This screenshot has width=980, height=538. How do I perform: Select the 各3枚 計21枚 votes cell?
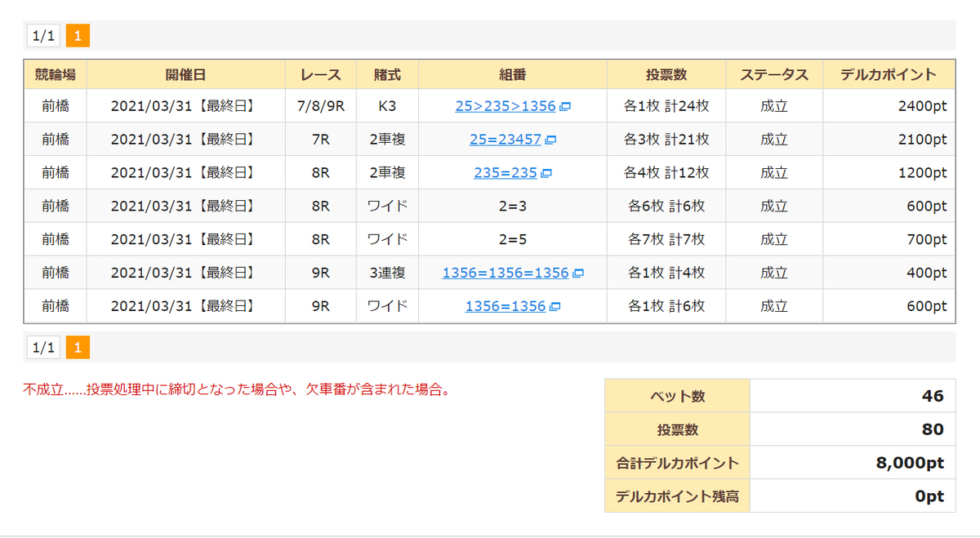coord(666,140)
